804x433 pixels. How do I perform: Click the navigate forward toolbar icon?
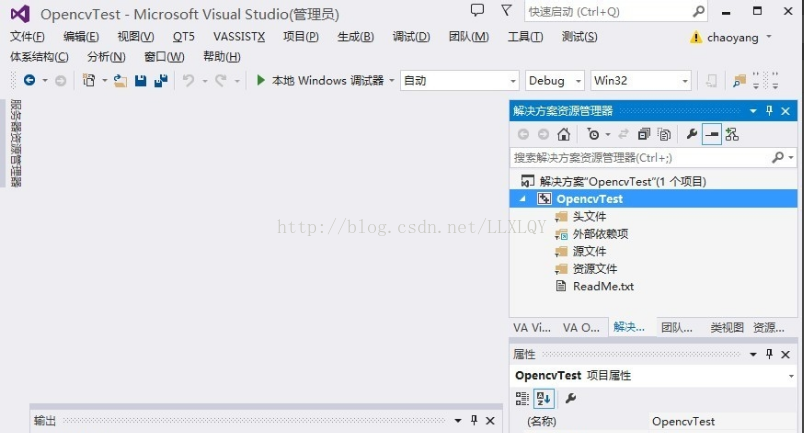(x=61, y=81)
